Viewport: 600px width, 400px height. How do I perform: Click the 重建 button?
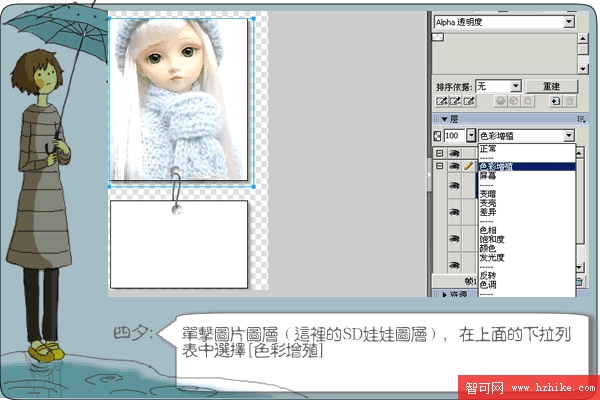click(x=551, y=86)
